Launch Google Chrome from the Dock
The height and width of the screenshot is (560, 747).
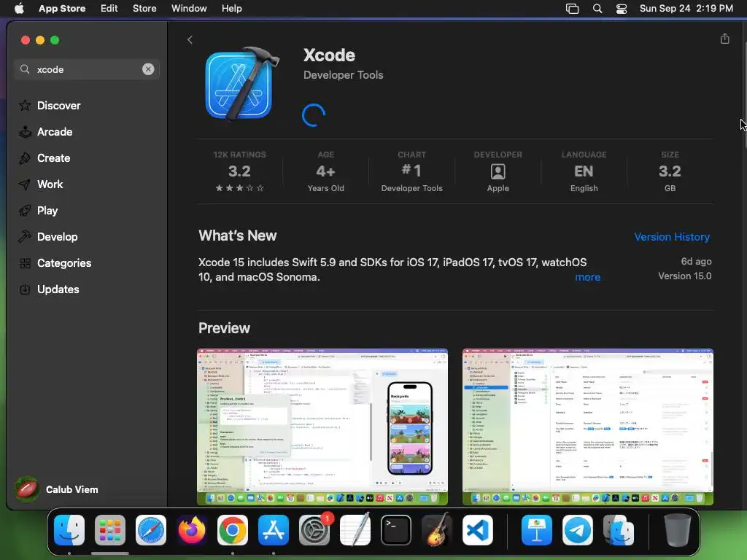click(233, 529)
